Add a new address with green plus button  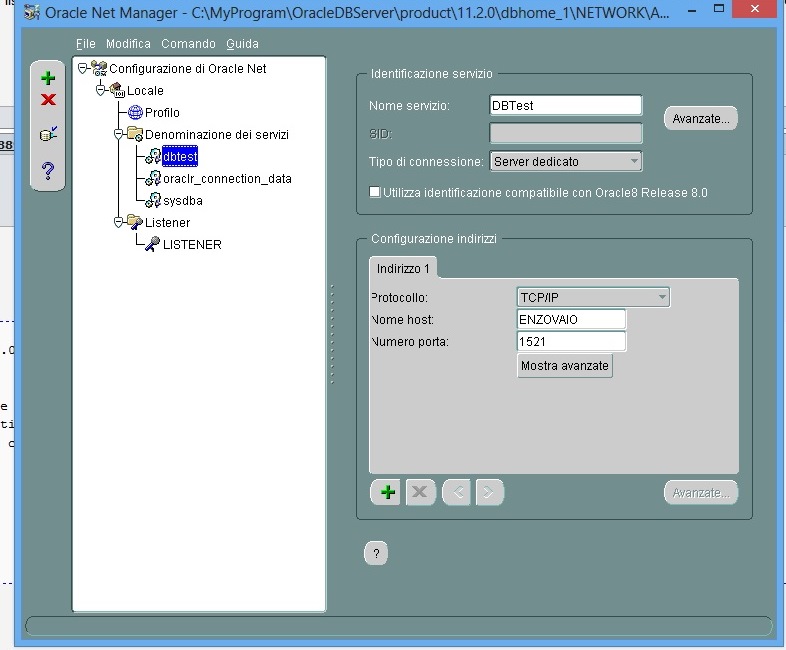(x=387, y=492)
